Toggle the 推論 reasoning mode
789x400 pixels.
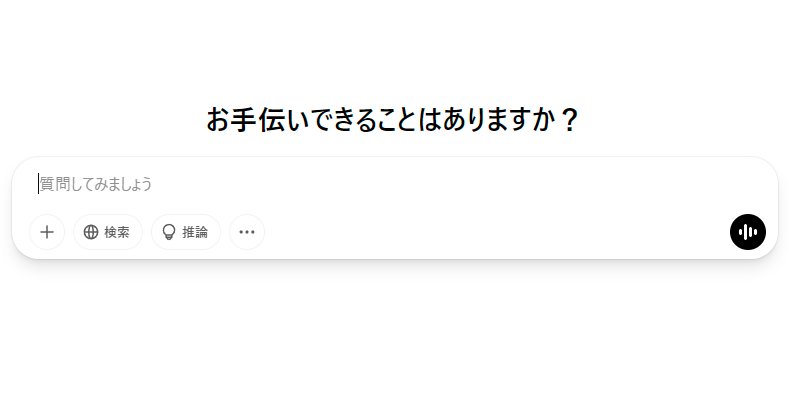pos(186,232)
